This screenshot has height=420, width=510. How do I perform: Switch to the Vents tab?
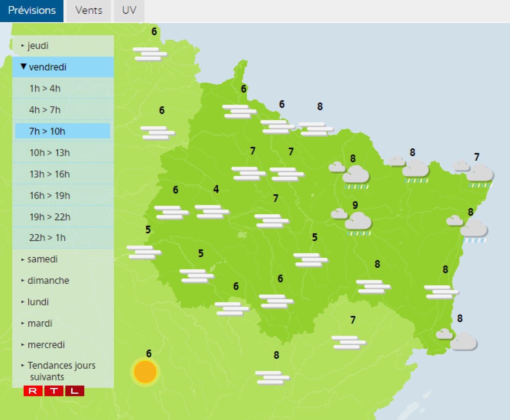[x=89, y=11]
